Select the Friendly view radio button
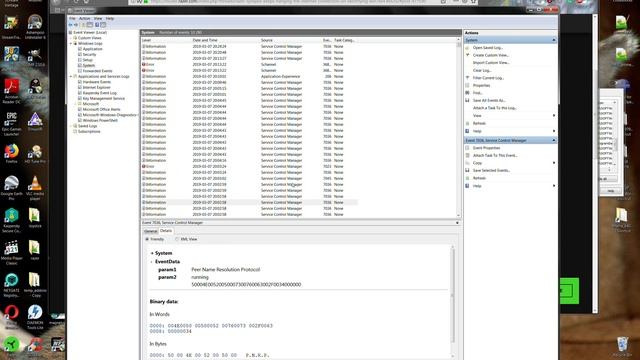640x360 pixels. 147,239
